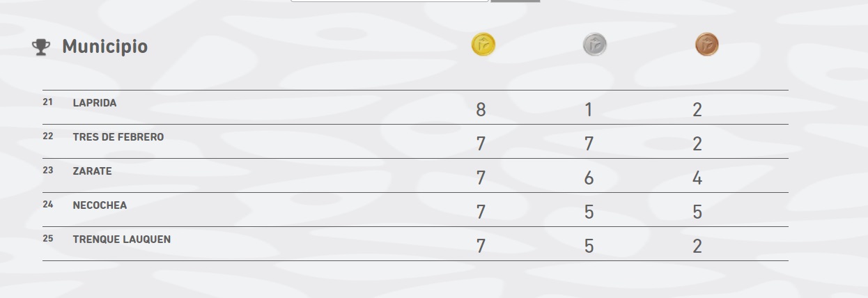This screenshot has height=298, width=868.
Task: Click Tres de Febrero's silver count 7
Action: (589, 144)
